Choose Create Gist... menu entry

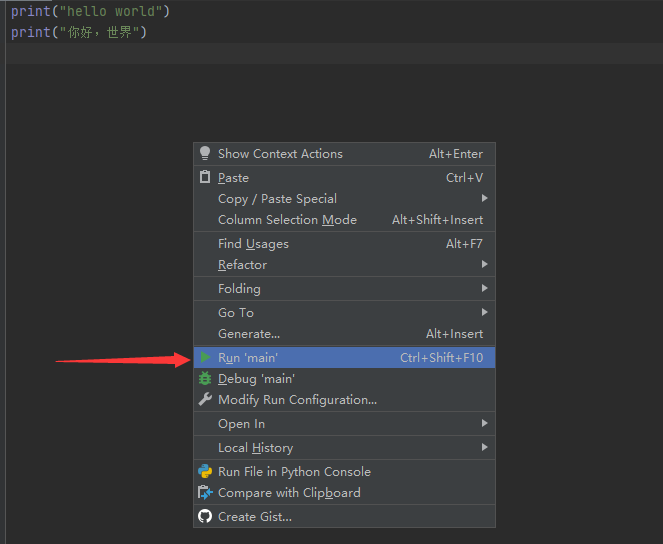click(x=344, y=517)
